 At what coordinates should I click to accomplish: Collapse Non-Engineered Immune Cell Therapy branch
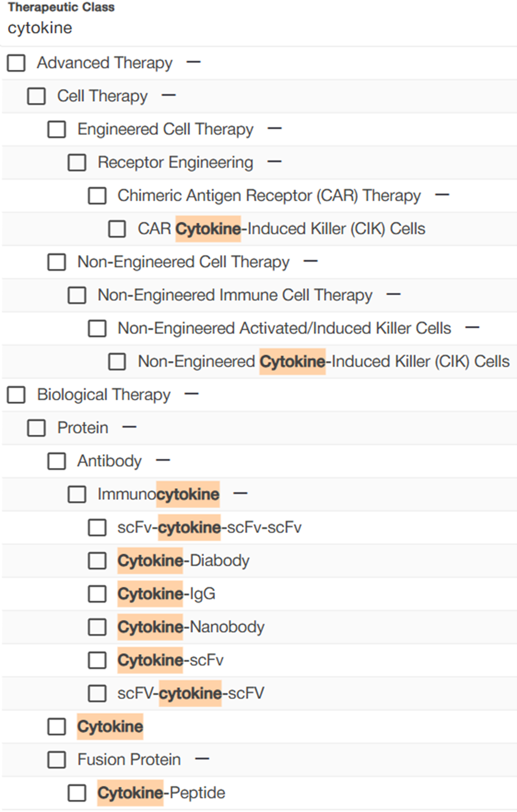393,294
